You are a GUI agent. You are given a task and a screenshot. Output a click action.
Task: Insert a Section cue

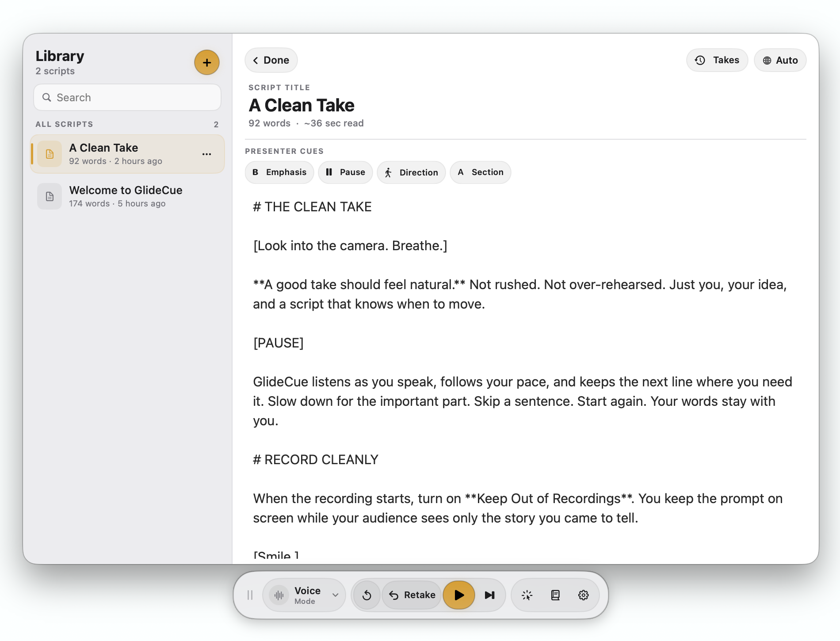click(x=481, y=172)
